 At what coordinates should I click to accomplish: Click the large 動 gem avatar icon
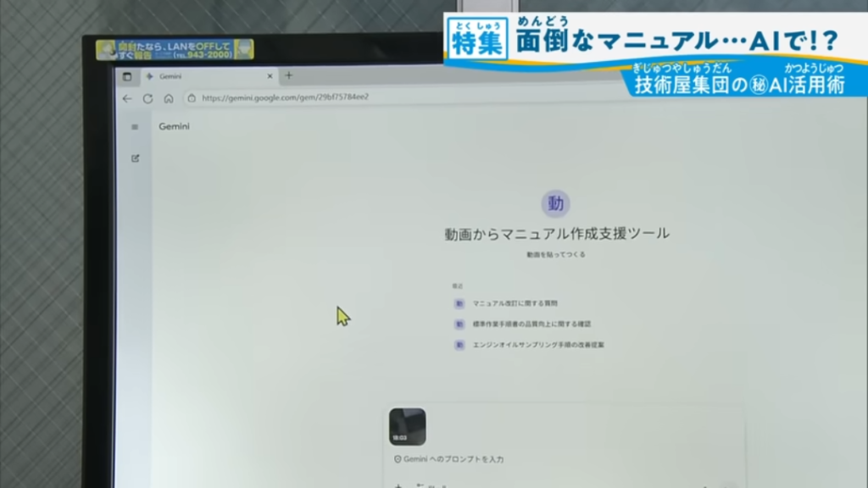click(555, 203)
